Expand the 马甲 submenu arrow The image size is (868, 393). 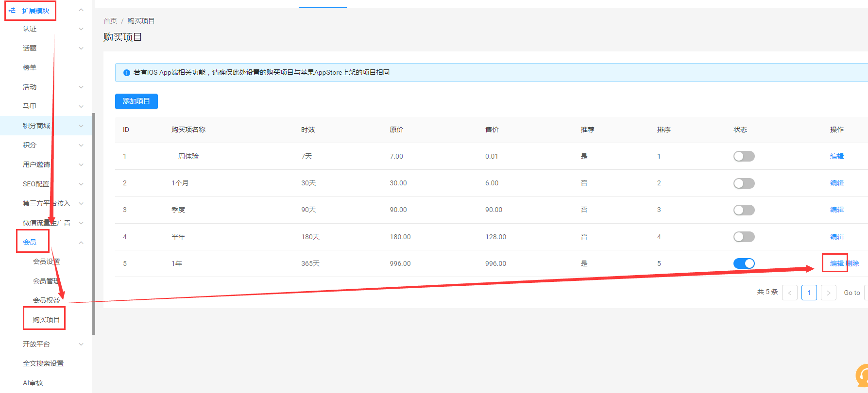pos(81,106)
